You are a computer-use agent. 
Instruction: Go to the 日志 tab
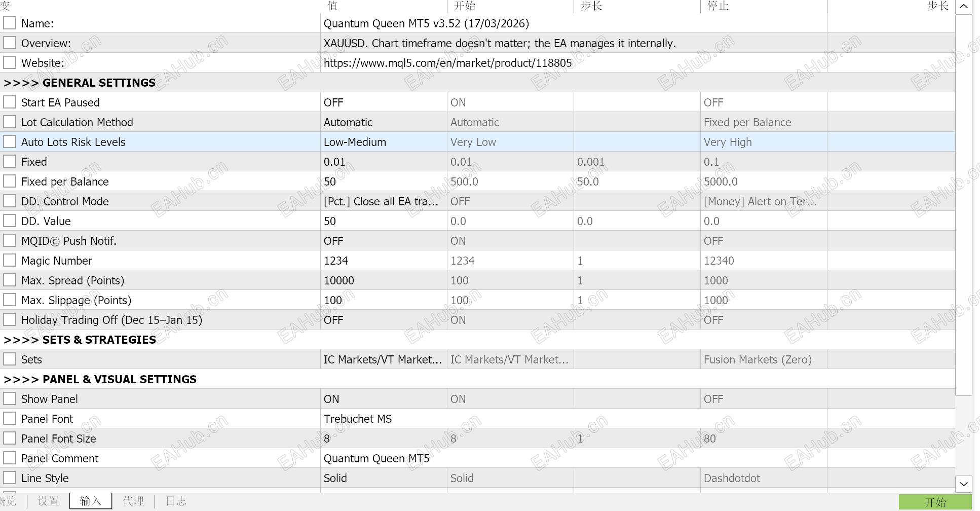176,501
